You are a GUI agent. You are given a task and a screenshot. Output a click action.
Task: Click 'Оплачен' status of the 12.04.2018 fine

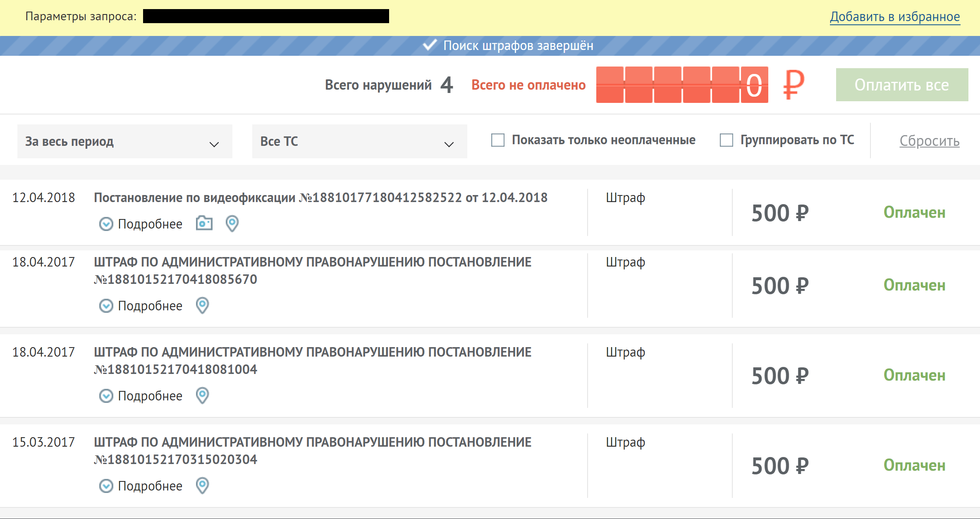point(914,212)
